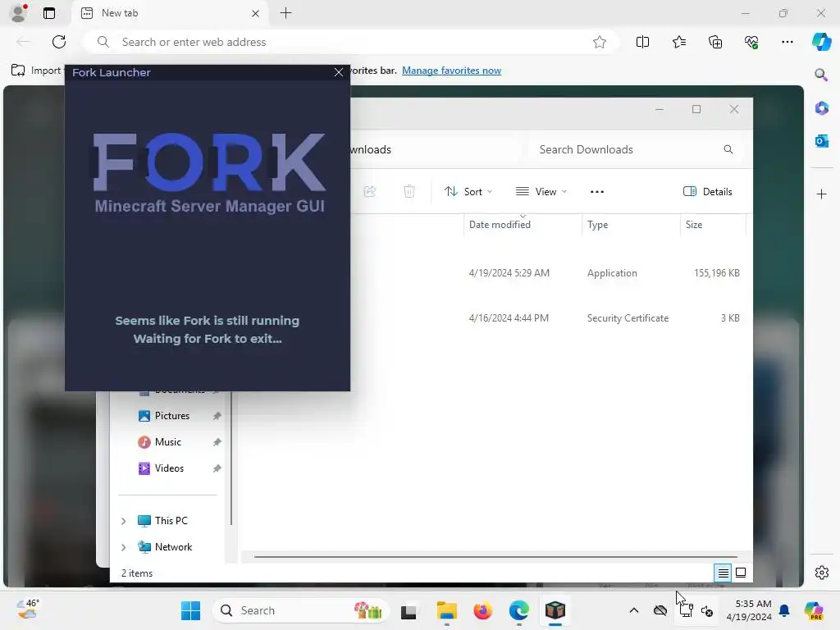This screenshot has width=840, height=630.
Task: Open Pictures in Explorer sidebar
Action: click(171, 416)
